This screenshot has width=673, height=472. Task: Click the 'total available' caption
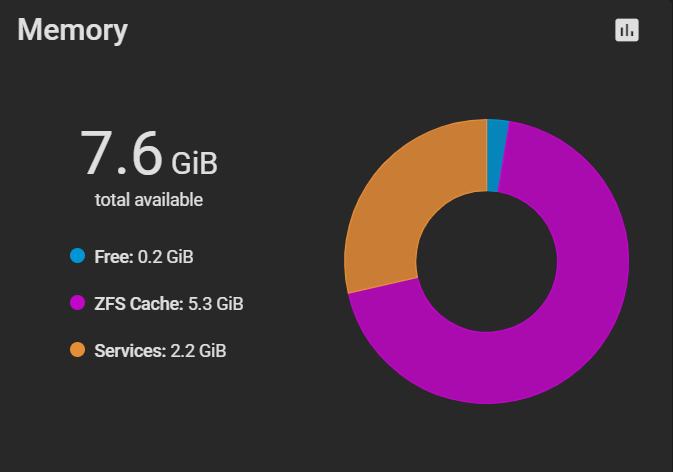(x=149, y=200)
